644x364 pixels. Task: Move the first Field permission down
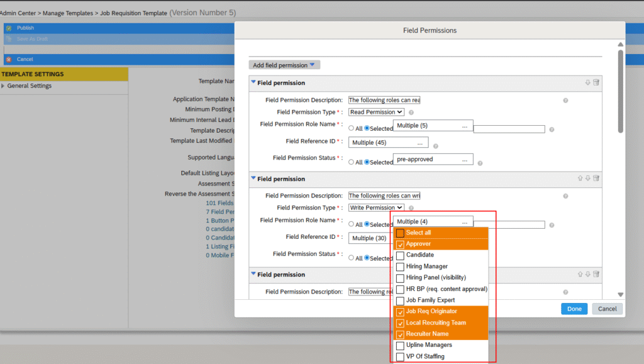click(588, 82)
